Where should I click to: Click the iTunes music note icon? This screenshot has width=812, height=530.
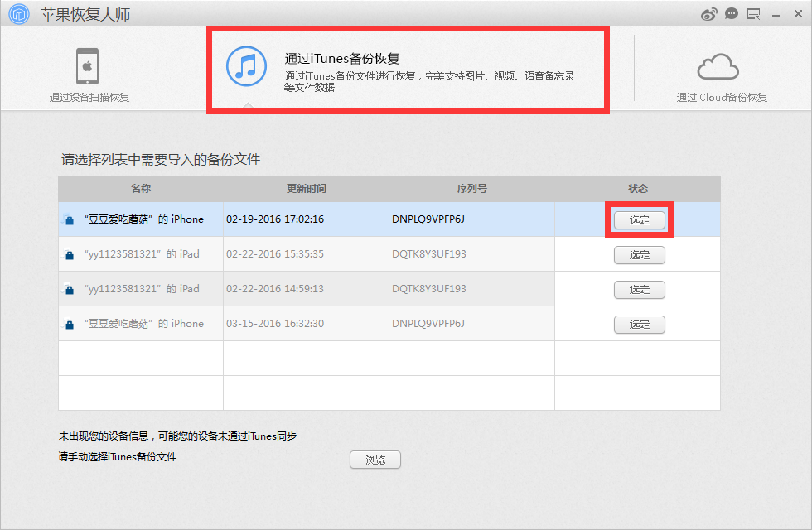[x=247, y=66]
